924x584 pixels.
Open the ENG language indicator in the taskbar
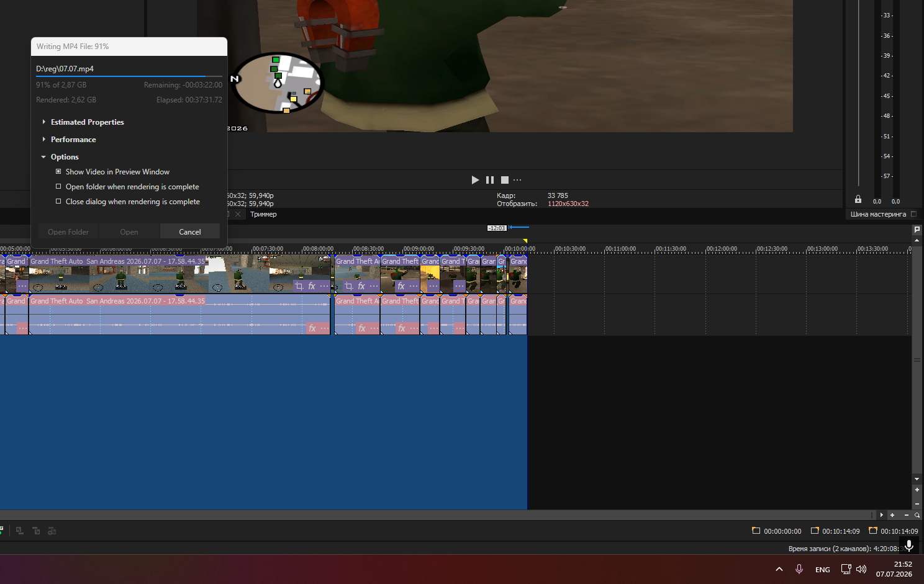pos(822,570)
